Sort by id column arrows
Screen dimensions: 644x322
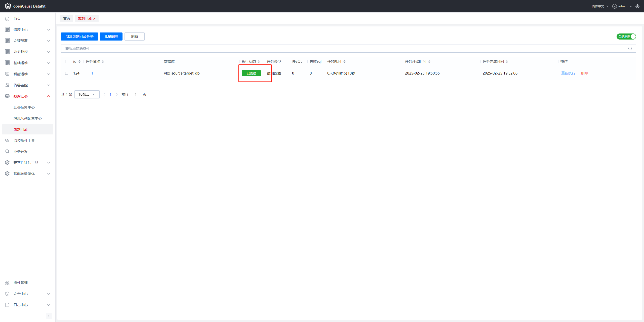coord(79,61)
